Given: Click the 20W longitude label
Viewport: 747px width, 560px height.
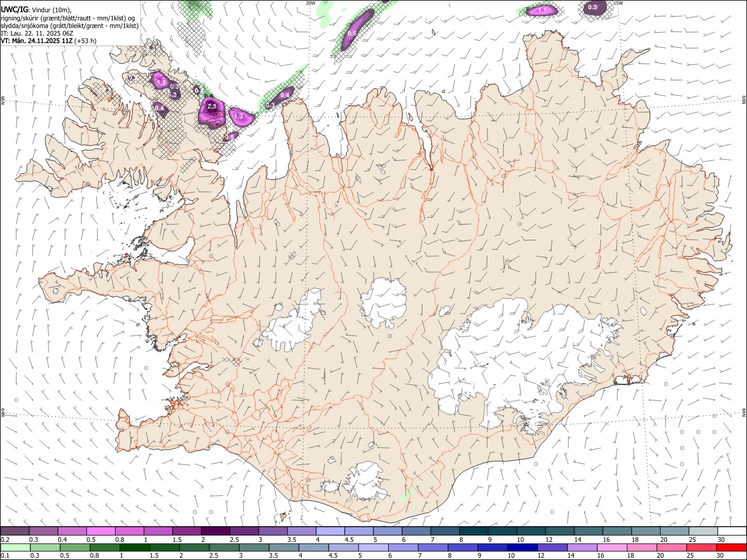Looking at the screenshot, I should point(311,3).
